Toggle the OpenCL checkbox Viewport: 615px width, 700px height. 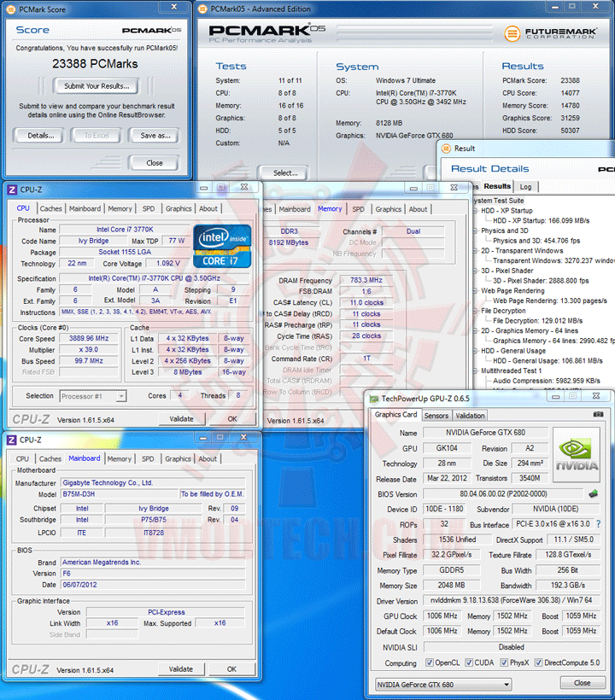(x=429, y=662)
